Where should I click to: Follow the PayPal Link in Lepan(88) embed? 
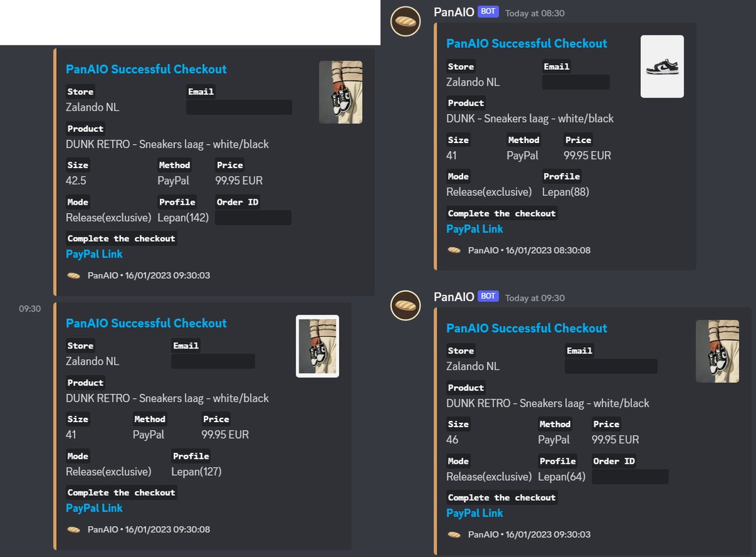[475, 229]
